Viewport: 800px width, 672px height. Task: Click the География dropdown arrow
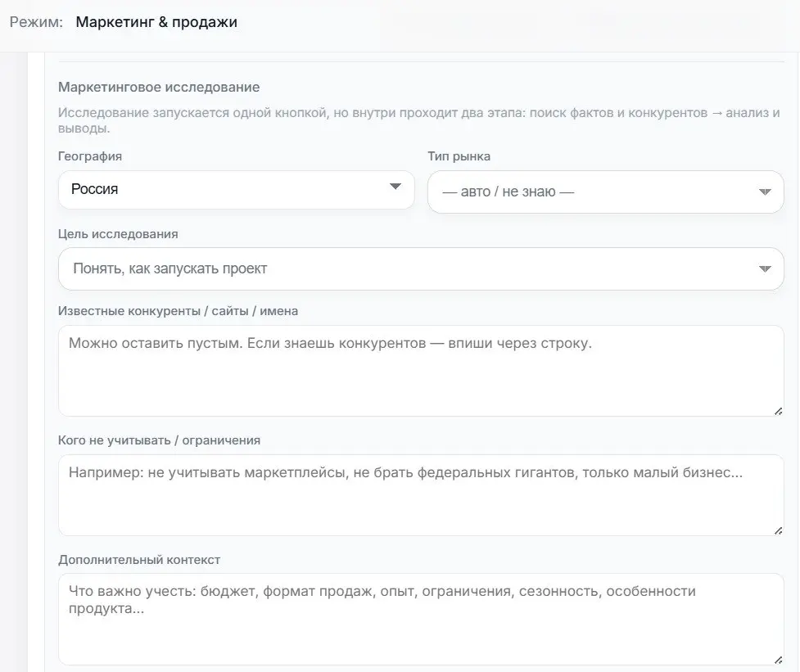[x=395, y=187]
